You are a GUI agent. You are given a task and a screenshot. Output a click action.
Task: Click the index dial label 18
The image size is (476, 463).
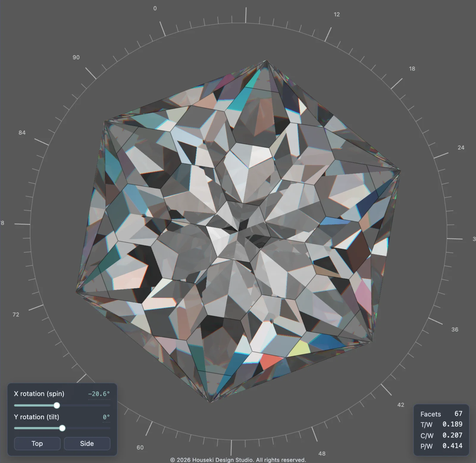(412, 69)
